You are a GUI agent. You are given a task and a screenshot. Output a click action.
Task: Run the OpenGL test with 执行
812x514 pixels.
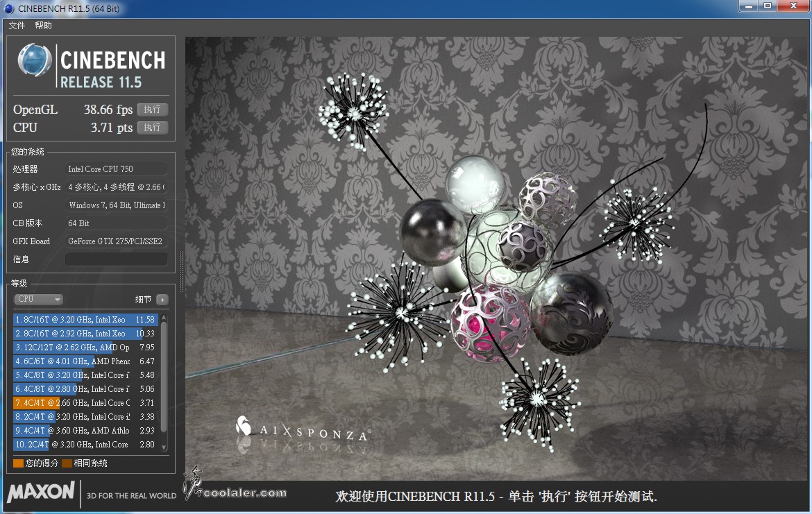(x=152, y=110)
